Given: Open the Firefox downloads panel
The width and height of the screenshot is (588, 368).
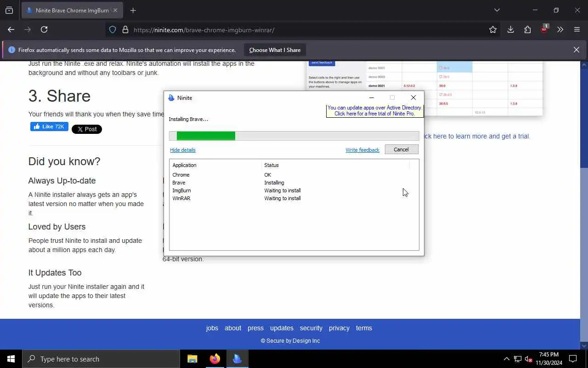Looking at the screenshot, I should 510,29.
